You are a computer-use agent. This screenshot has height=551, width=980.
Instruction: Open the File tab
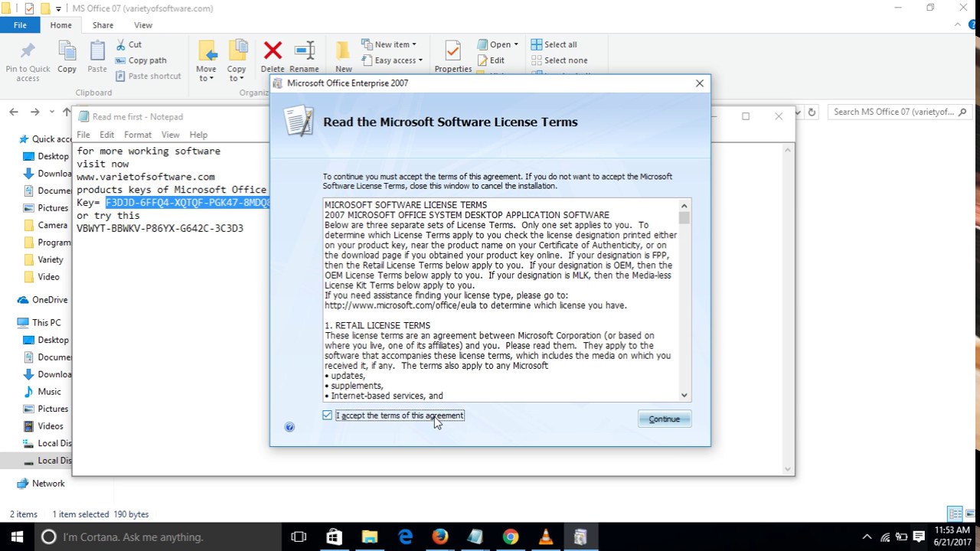pyautogui.click(x=20, y=25)
